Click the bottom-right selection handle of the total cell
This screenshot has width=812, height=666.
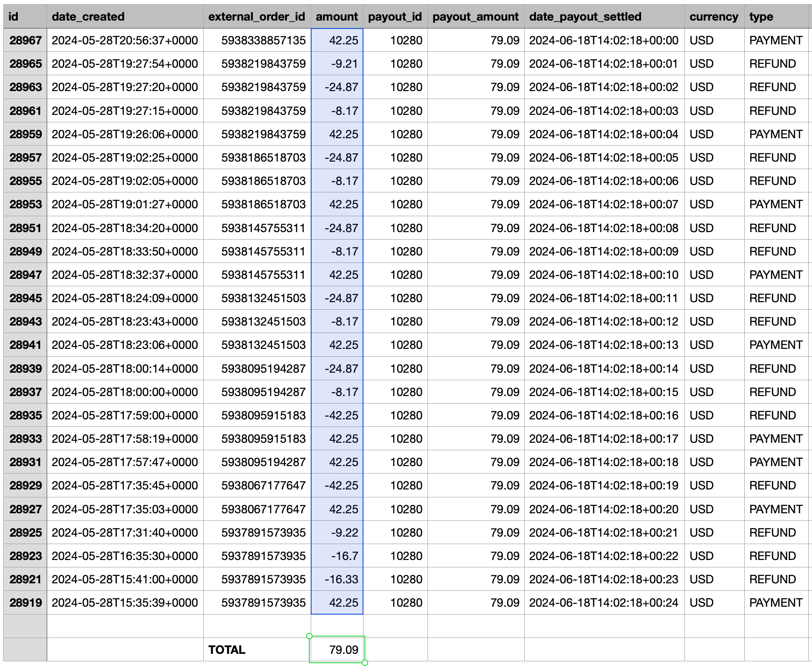click(x=365, y=662)
